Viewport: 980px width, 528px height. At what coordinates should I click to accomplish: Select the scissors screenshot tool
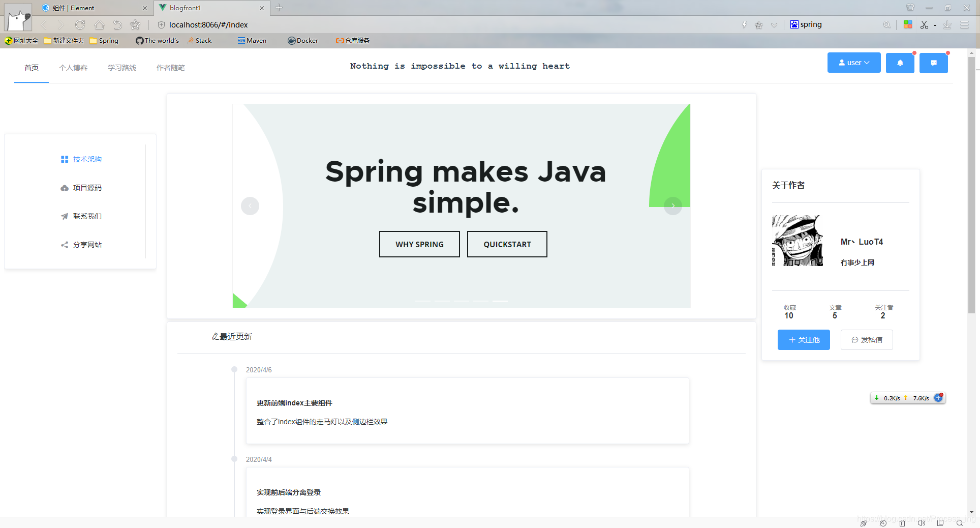coord(924,25)
